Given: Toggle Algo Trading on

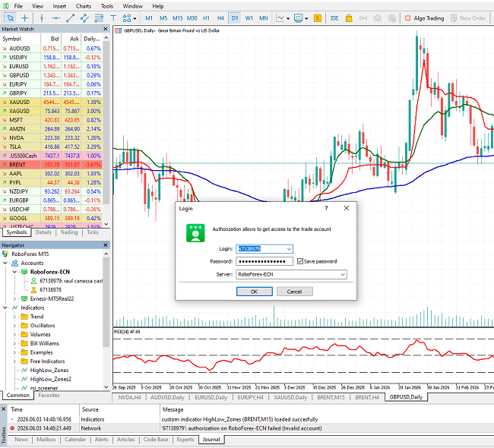Looking at the screenshot, I should (424, 18).
